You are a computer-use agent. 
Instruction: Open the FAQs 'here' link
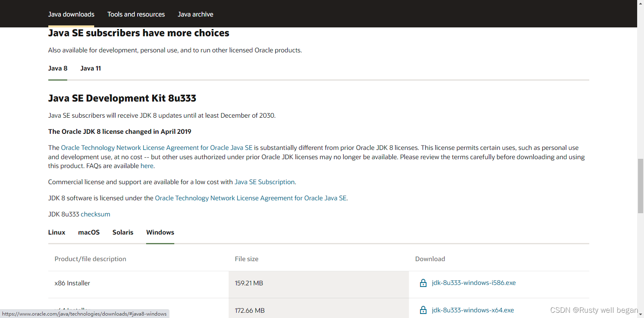click(x=147, y=166)
